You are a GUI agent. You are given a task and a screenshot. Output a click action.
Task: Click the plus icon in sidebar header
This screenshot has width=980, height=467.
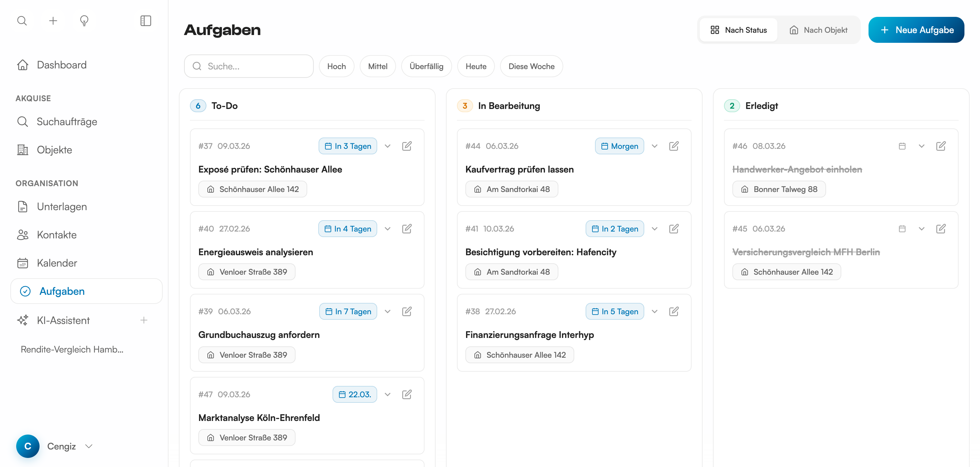53,20
